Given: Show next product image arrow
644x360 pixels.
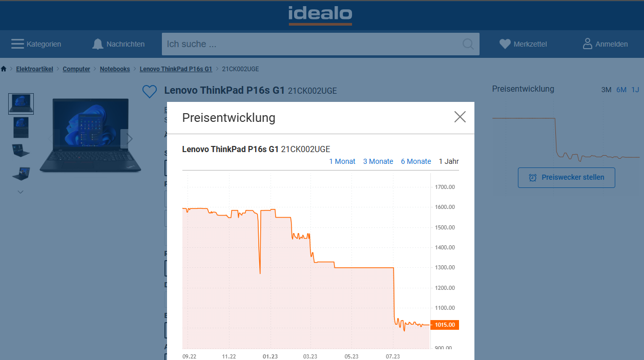Looking at the screenshot, I should (x=130, y=138).
